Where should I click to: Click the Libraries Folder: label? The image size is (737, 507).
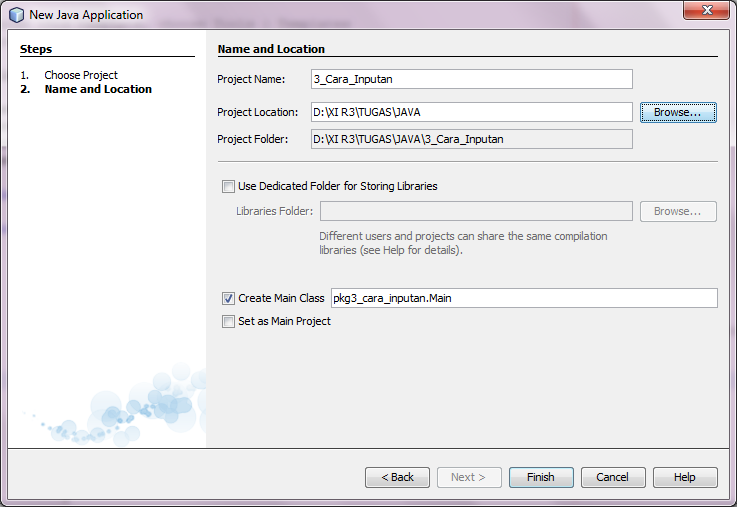[274, 211]
